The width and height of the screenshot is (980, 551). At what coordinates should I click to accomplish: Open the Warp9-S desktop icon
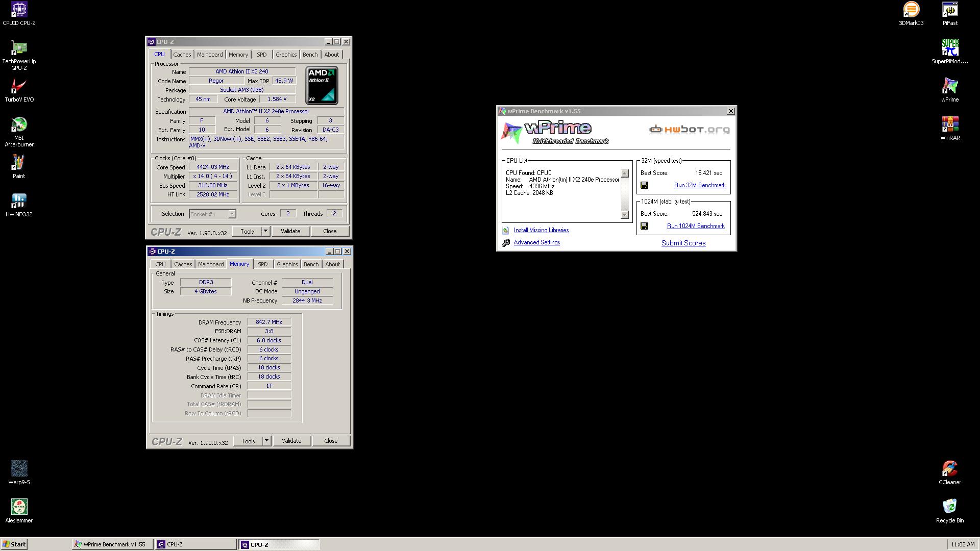click(19, 473)
